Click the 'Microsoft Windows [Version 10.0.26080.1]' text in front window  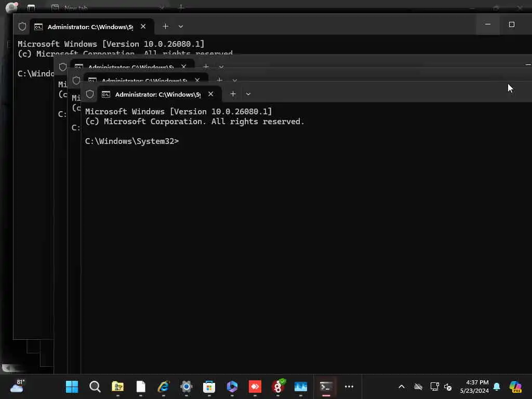179,111
